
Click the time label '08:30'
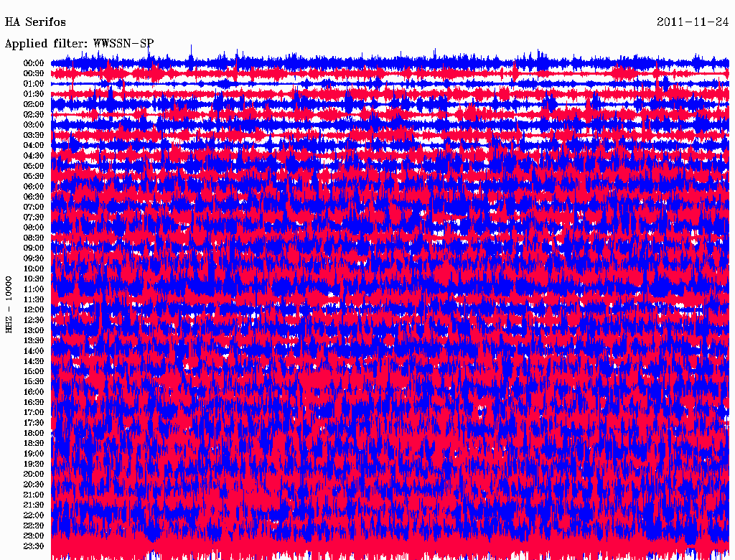click(x=34, y=238)
